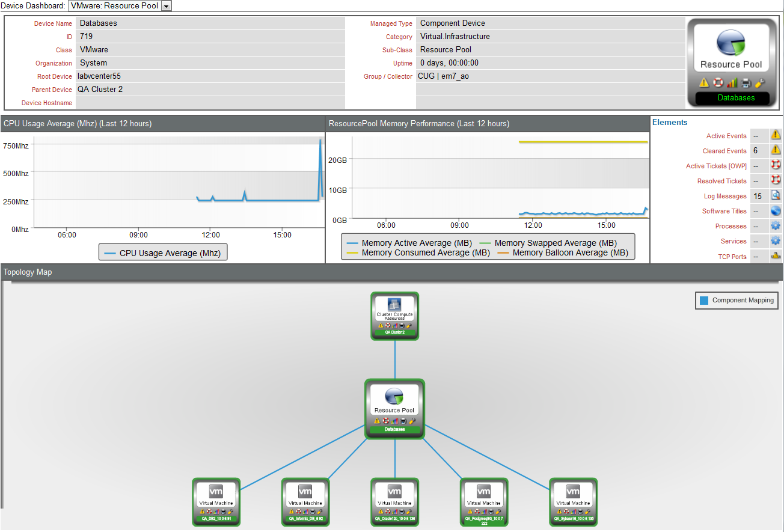Select the QA_DB2 virtual machine node
Viewport: 784px width, 532px height.
216,502
